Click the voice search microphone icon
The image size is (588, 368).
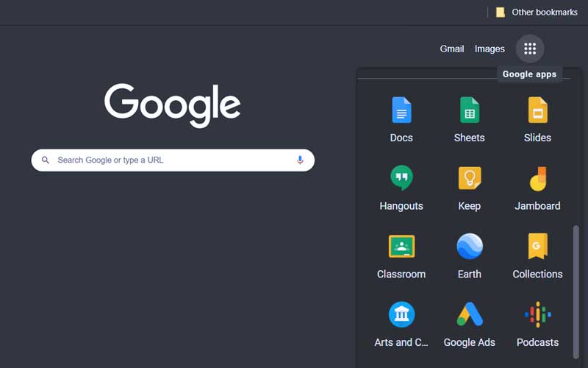[300, 160]
